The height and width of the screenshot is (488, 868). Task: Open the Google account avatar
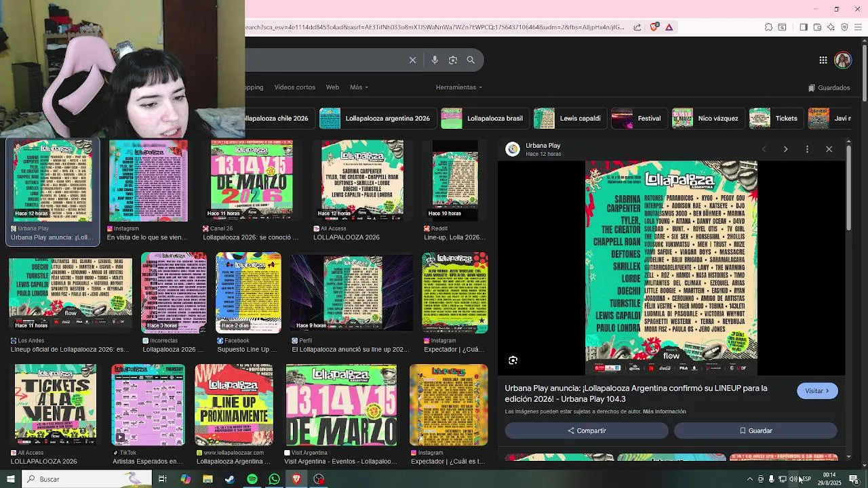coord(843,60)
